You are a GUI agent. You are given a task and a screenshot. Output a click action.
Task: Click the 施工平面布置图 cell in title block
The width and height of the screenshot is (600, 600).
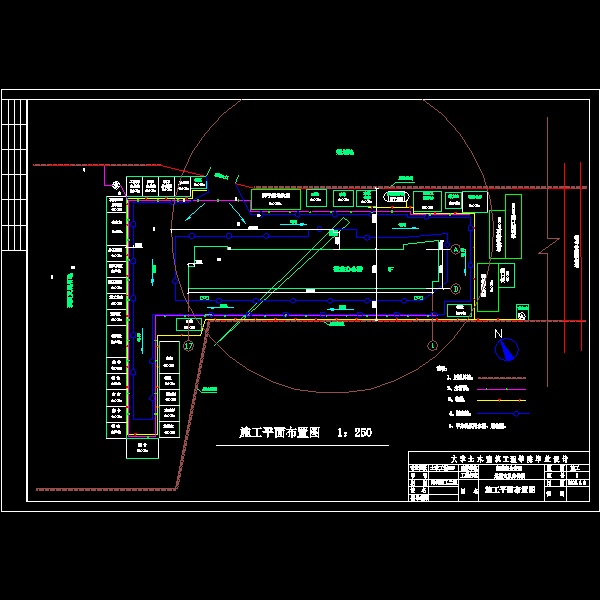pyautogui.click(x=510, y=490)
